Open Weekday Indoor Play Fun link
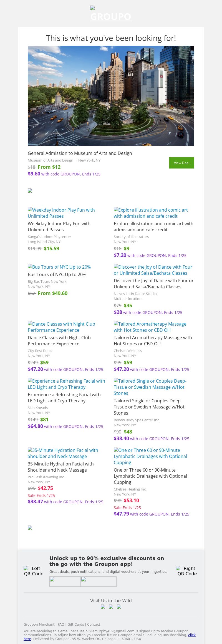 (61, 213)
